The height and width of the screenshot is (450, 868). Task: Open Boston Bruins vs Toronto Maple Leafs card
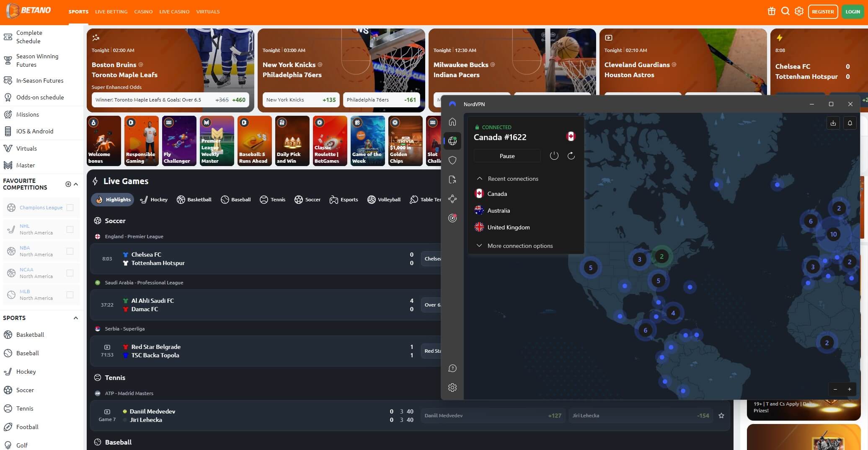point(170,70)
